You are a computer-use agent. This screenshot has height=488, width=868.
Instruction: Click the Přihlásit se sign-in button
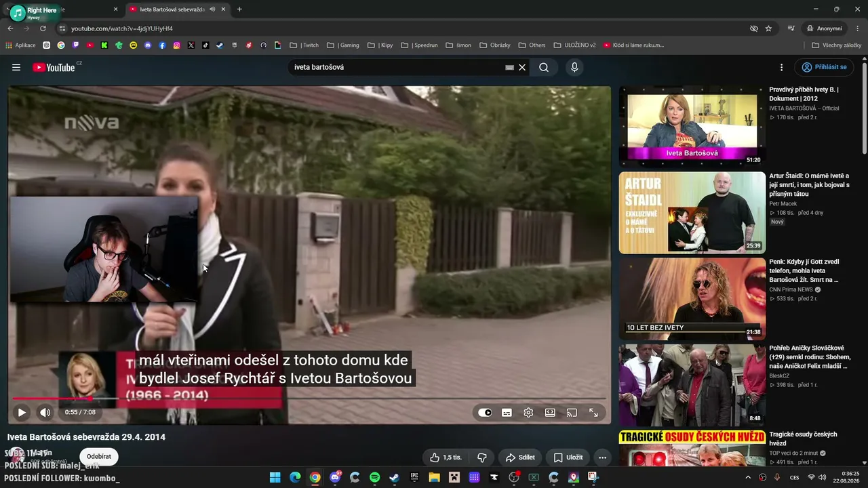coord(825,67)
